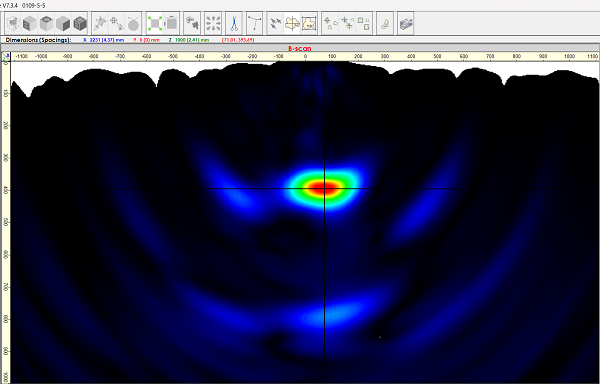Click the wireframe cube view icon

pyautogui.click(x=13, y=24)
